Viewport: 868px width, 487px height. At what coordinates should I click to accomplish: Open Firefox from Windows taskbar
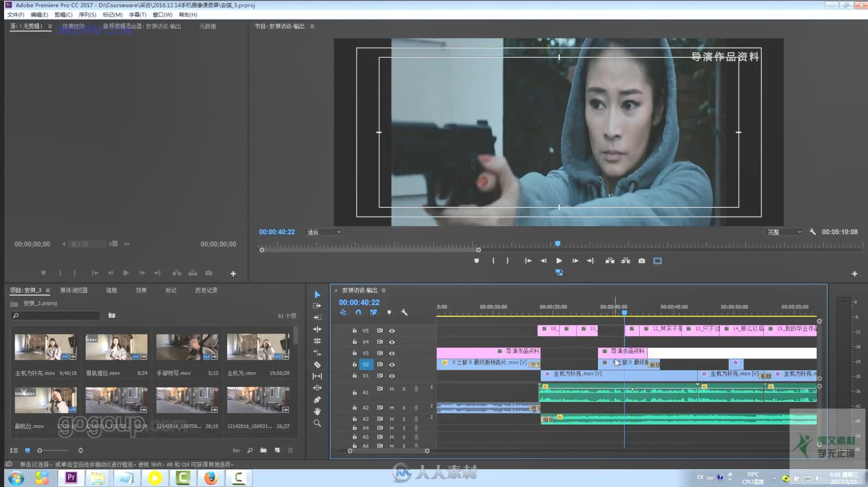coord(211,478)
